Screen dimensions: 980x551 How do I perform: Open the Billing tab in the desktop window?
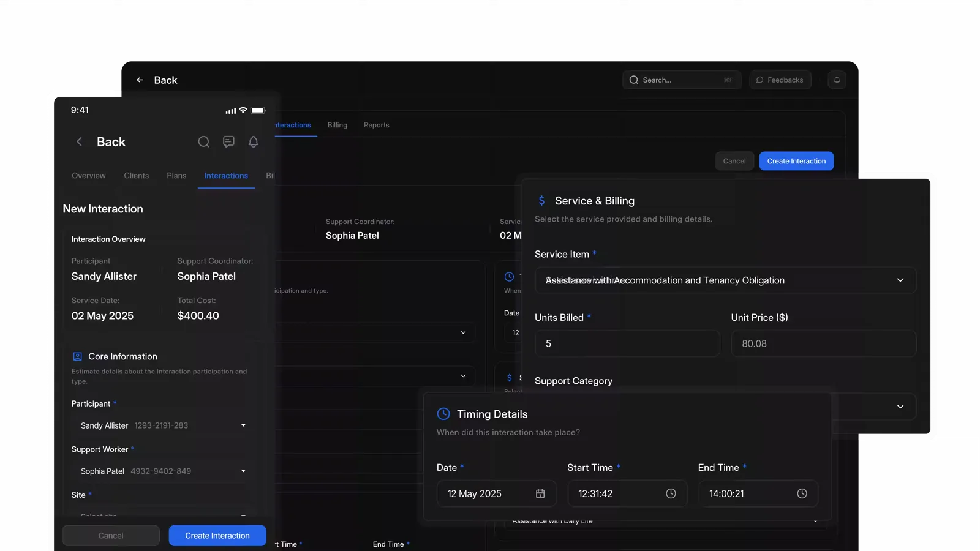tap(337, 125)
